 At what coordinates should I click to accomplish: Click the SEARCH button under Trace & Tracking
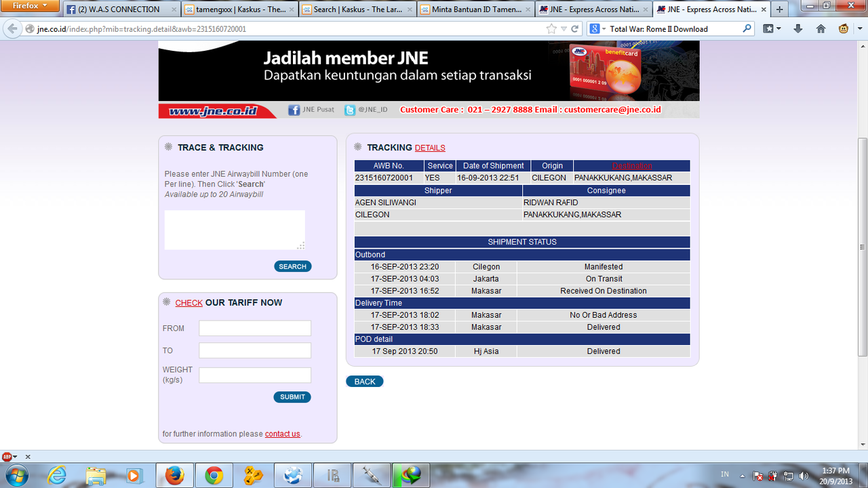pyautogui.click(x=293, y=266)
